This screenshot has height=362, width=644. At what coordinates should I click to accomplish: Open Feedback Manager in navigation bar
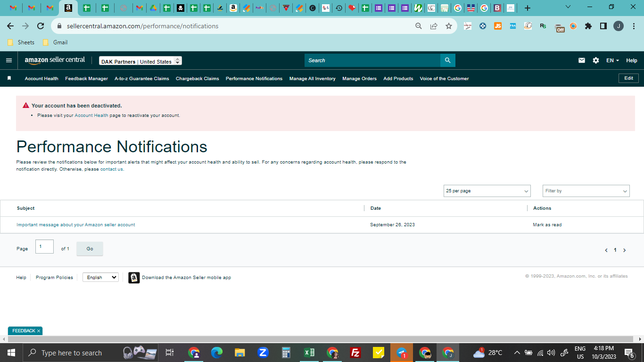click(x=86, y=79)
